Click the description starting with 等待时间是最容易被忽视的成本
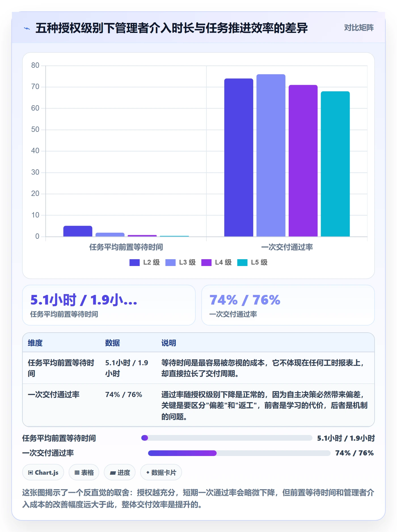 tap(263, 368)
